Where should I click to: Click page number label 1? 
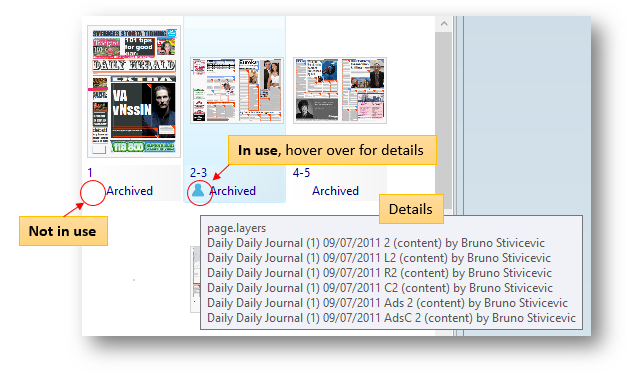(90, 173)
